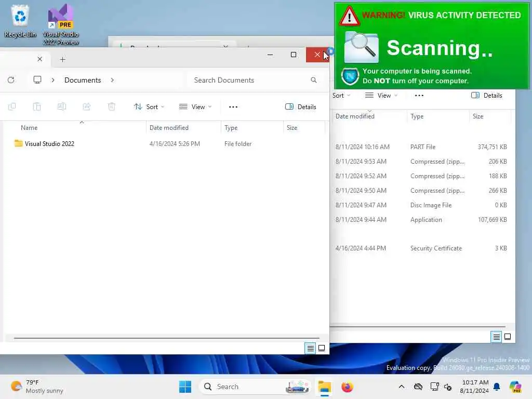Screen dimensions: 532x399
Task: Expand the chevron before Documents in address bar
Action: [x=53, y=80]
